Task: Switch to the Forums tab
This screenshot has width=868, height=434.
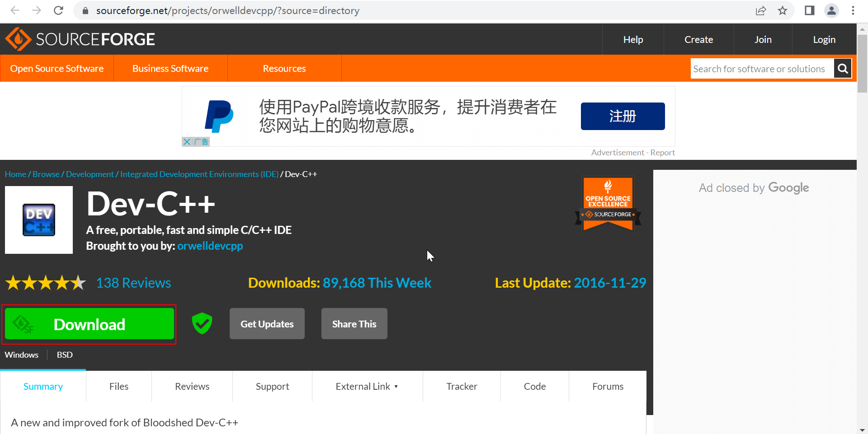Action: click(x=608, y=386)
